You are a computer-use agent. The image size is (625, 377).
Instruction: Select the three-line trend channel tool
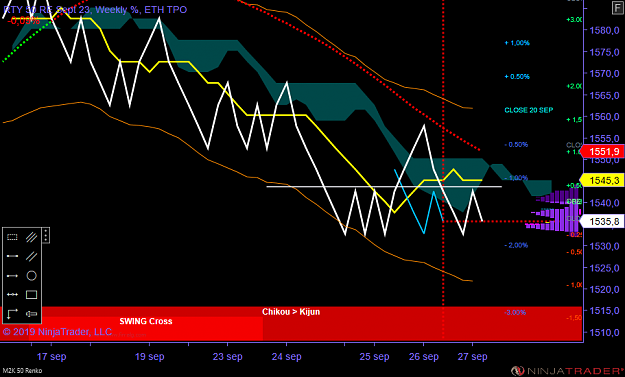point(31,237)
